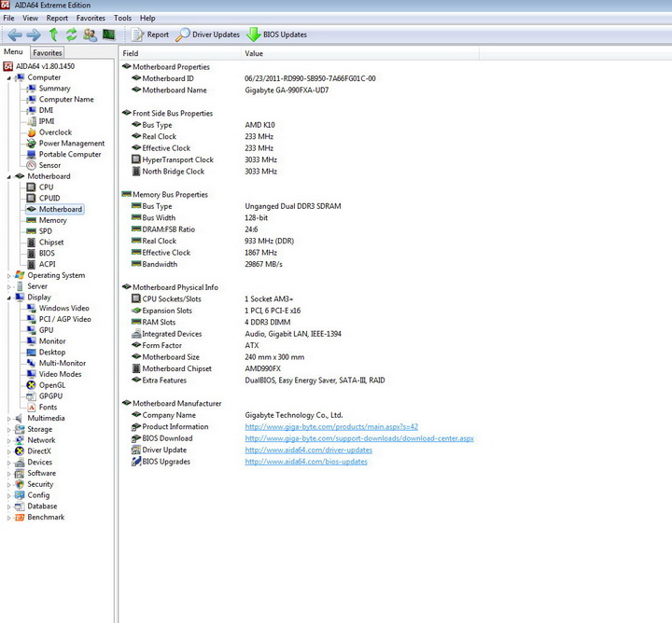This screenshot has height=623, width=672.
Task: Select the Power Management icon item
Action: coord(32,144)
